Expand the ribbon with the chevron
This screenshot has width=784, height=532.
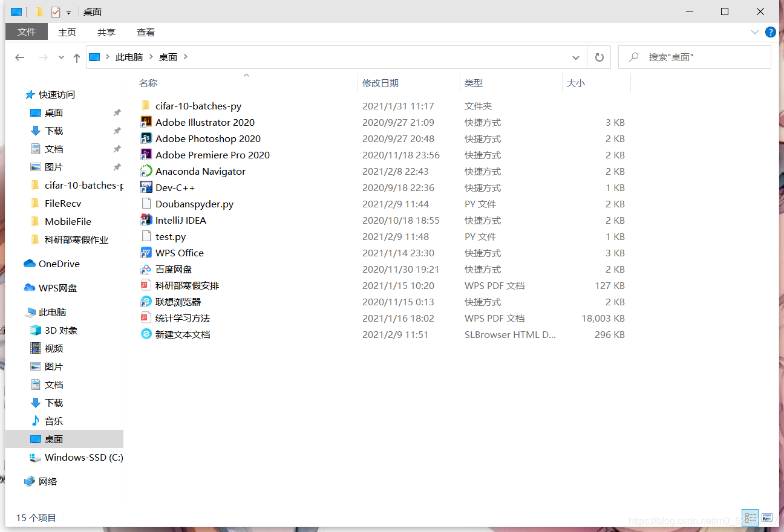(754, 32)
